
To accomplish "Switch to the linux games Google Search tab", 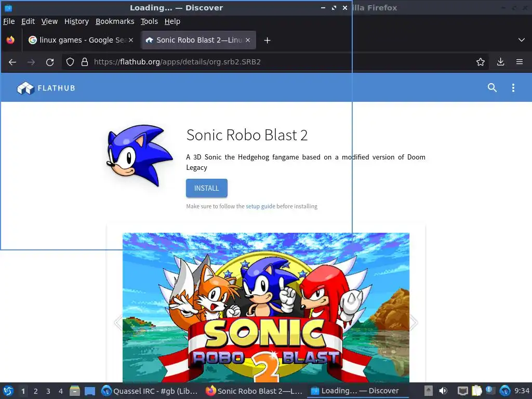I will click(x=81, y=40).
